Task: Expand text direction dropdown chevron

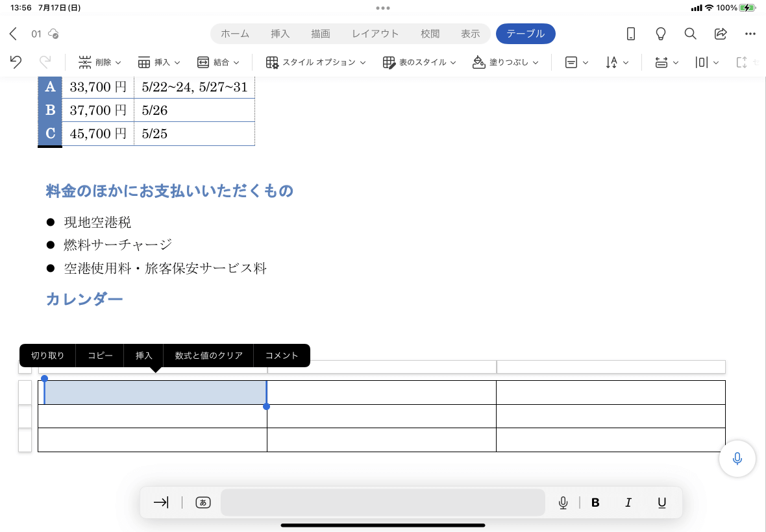Action: [x=625, y=63]
